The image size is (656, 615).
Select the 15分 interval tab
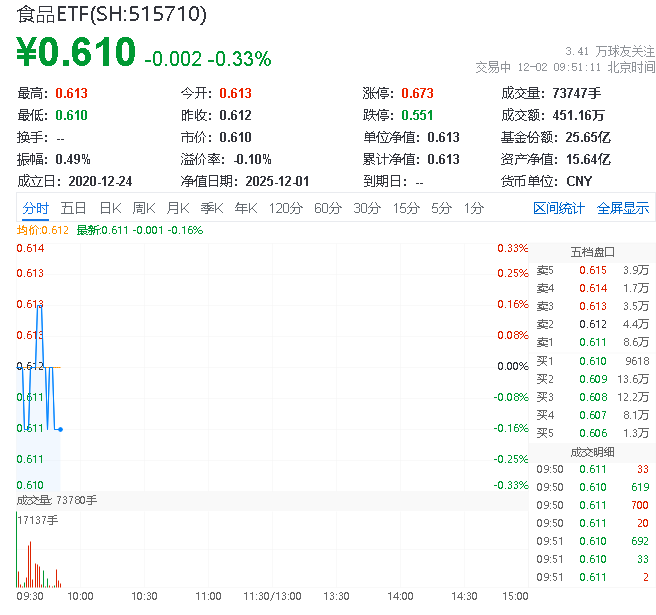point(405,208)
